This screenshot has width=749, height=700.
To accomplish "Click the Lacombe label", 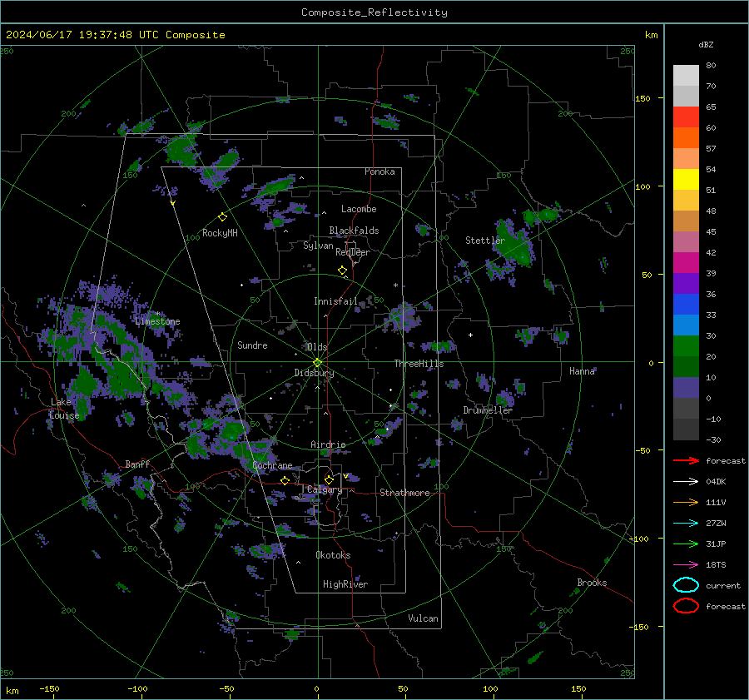I will point(359,209).
